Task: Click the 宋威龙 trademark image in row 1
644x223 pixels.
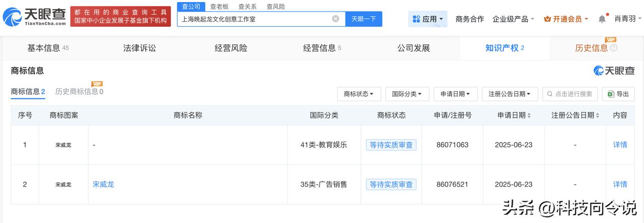Action: (x=63, y=145)
